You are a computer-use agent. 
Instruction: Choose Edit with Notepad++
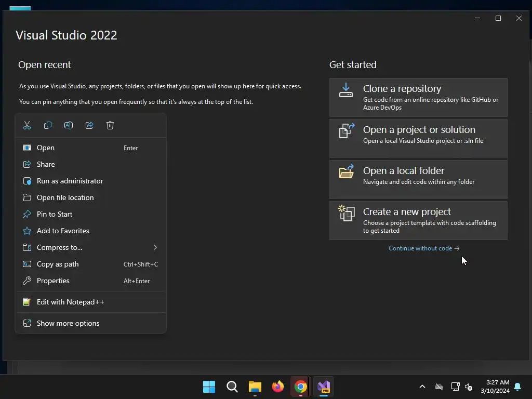90,302
